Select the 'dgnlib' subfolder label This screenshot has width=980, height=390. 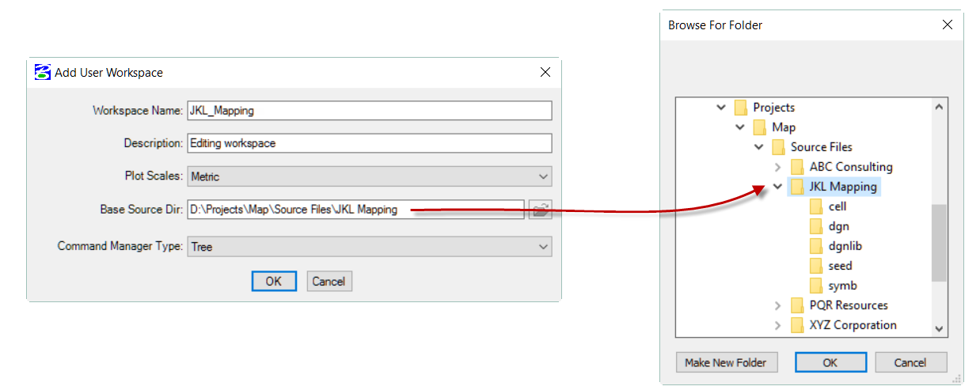coord(845,246)
